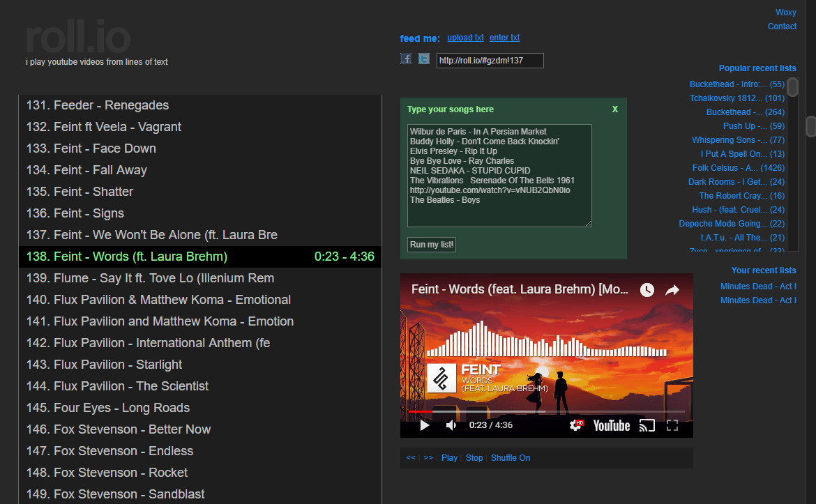
Task: Share the playlist on Twitter
Action: pos(424,59)
